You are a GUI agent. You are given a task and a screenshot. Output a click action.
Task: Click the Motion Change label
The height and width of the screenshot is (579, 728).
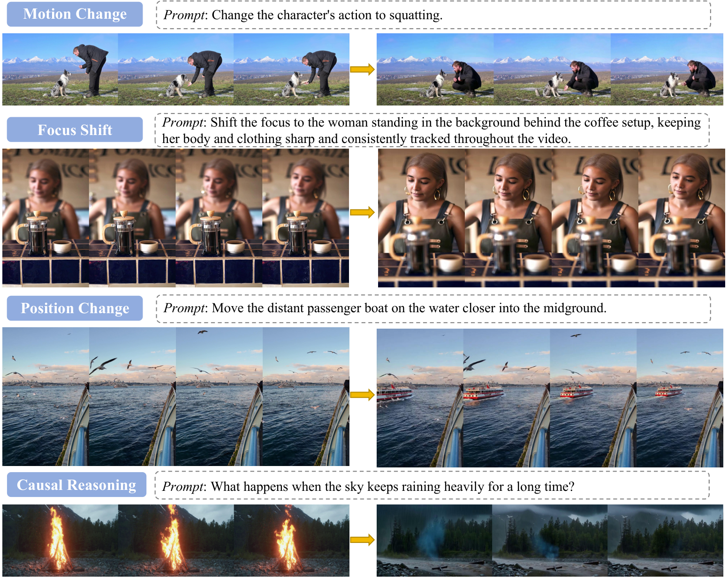(x=75, y=14)
